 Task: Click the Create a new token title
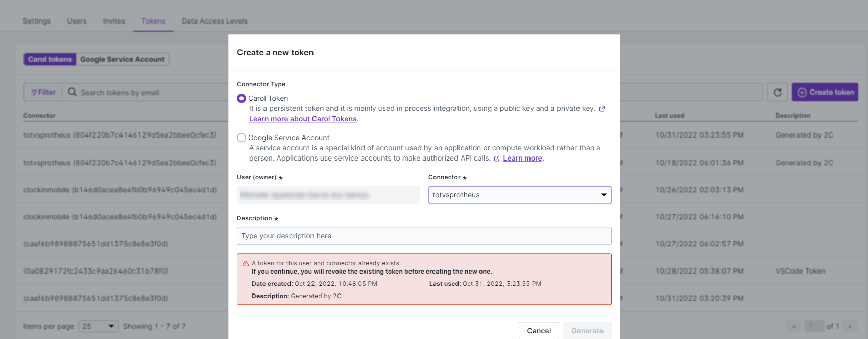[275, 52]
